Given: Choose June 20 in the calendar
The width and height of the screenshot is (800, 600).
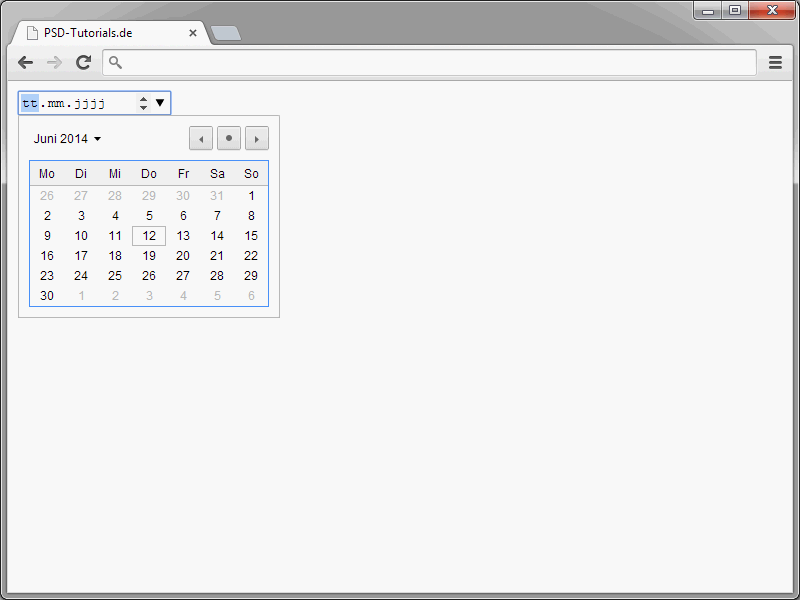Looking at the screenshot, I should tap(183, 256).
